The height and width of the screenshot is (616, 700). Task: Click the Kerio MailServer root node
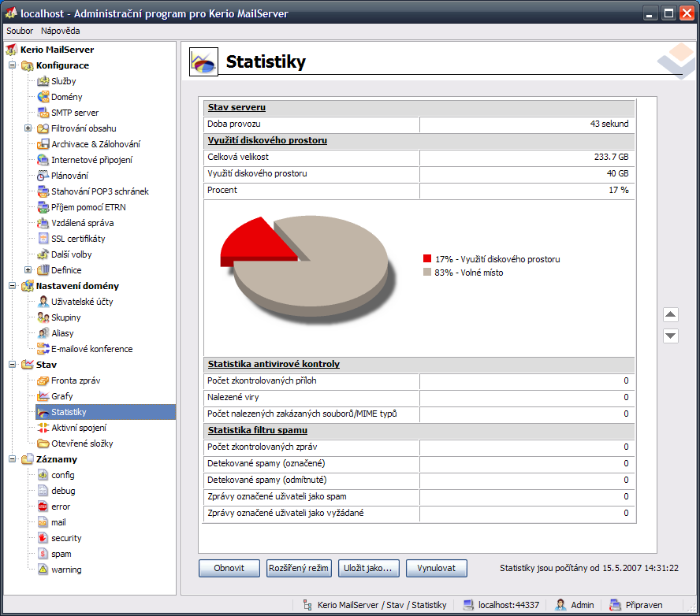tap(57, 50)
